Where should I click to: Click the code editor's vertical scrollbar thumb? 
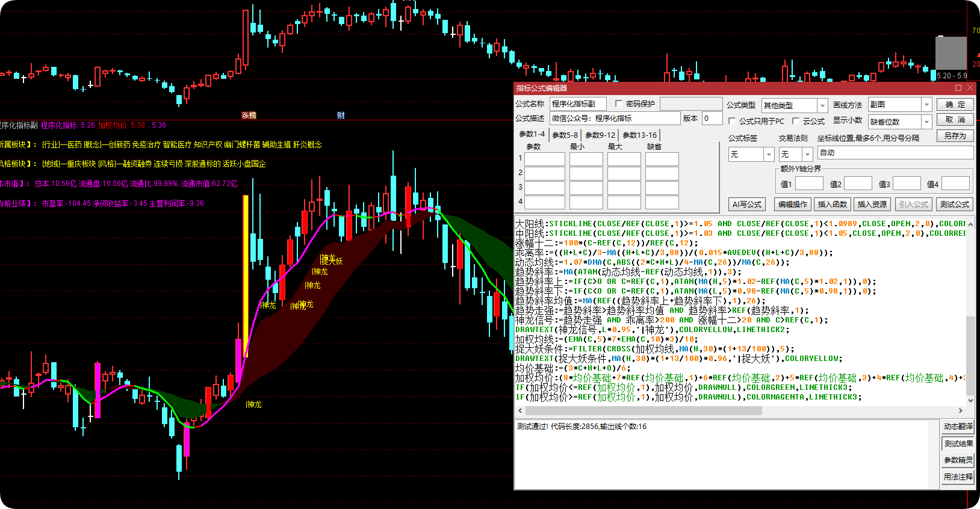(970, 355)
